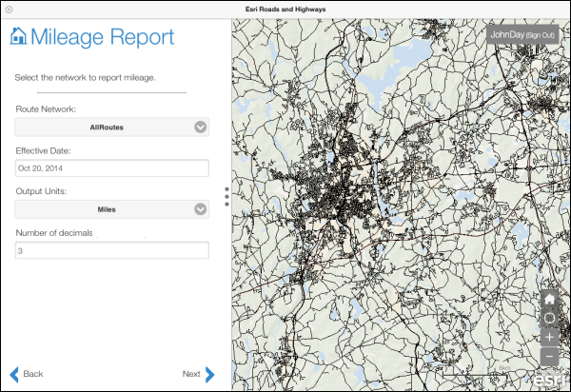
Task: Click the circular button in title bar's left corner
Action: click(10, 9)
